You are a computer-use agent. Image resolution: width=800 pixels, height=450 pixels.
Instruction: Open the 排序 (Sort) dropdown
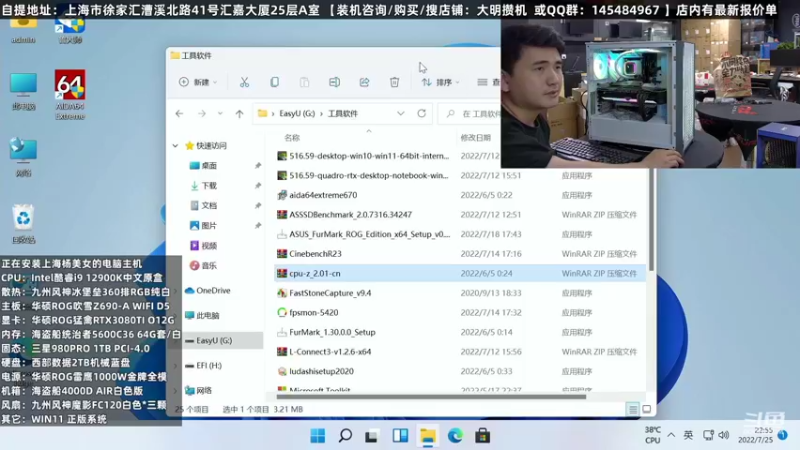tap(440, 82)
